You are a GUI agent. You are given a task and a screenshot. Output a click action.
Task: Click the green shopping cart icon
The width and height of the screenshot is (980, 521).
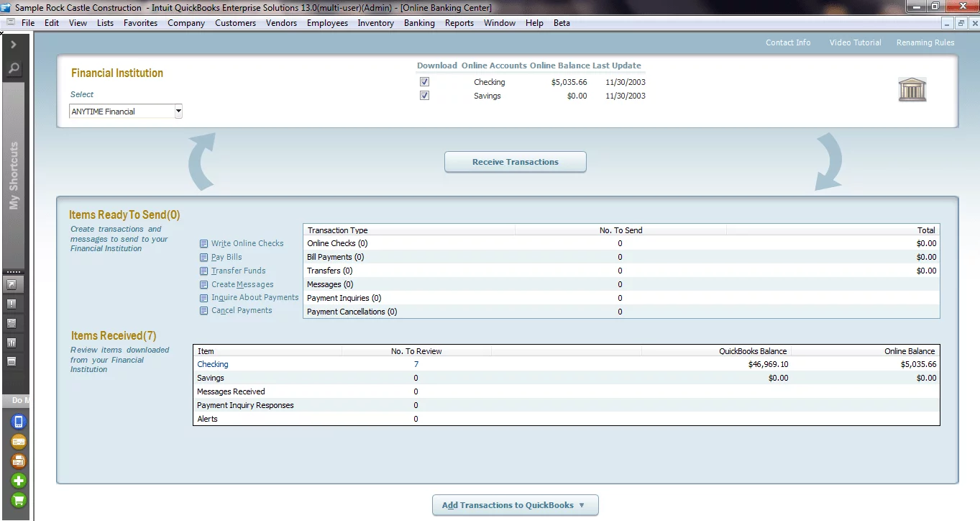tap(18, 499)
